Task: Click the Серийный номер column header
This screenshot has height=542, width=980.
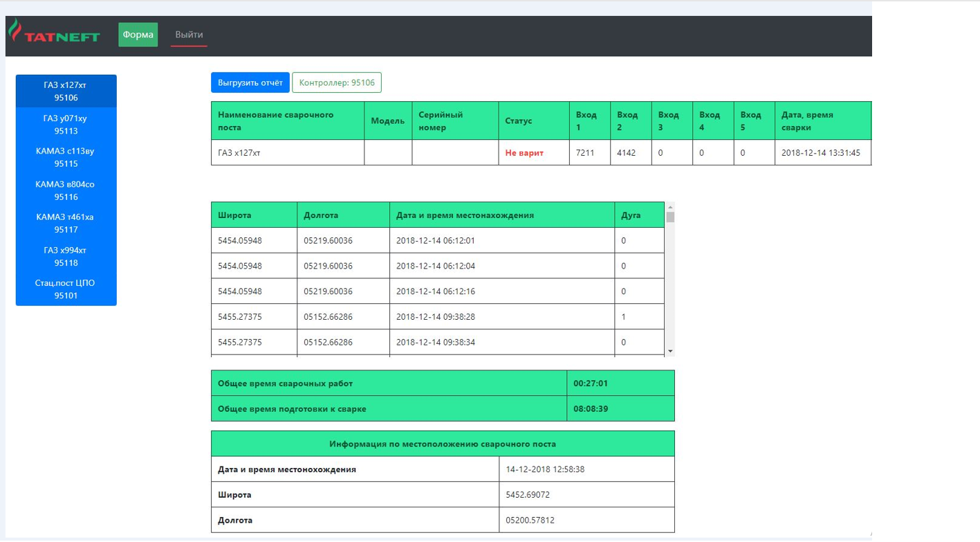Action: click(455, 121)
